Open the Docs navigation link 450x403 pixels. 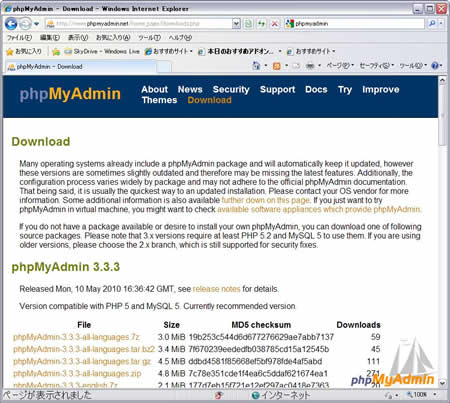(x=316, y=89)
